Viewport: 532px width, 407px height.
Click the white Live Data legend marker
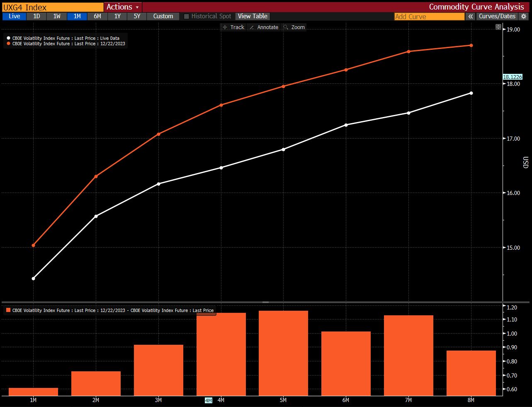point(9,38)
